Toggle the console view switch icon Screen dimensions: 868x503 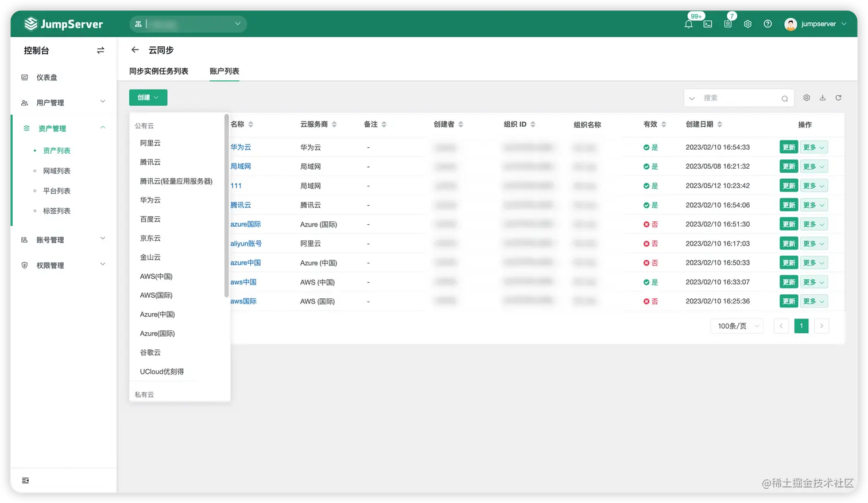tap(100, 50)
